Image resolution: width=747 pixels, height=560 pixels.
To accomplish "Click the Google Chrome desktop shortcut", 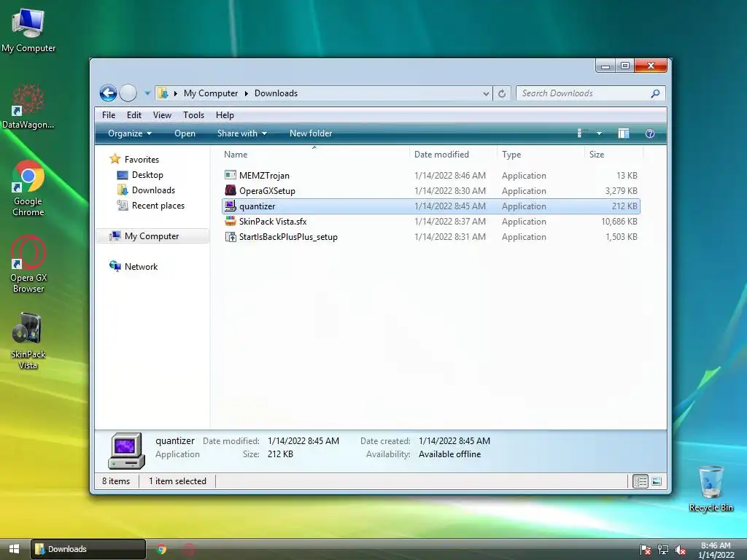I will pyautogui.click(x=28, y=189).
